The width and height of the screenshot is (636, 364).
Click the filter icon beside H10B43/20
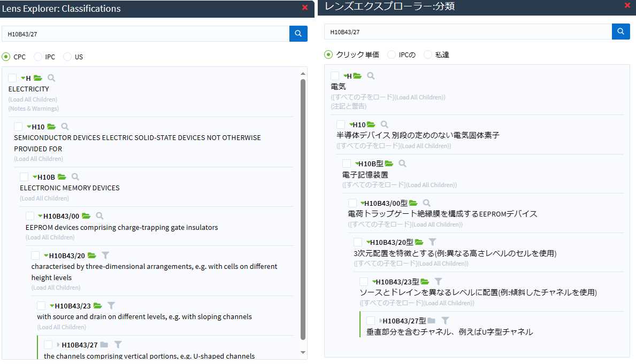pos(105,255)
